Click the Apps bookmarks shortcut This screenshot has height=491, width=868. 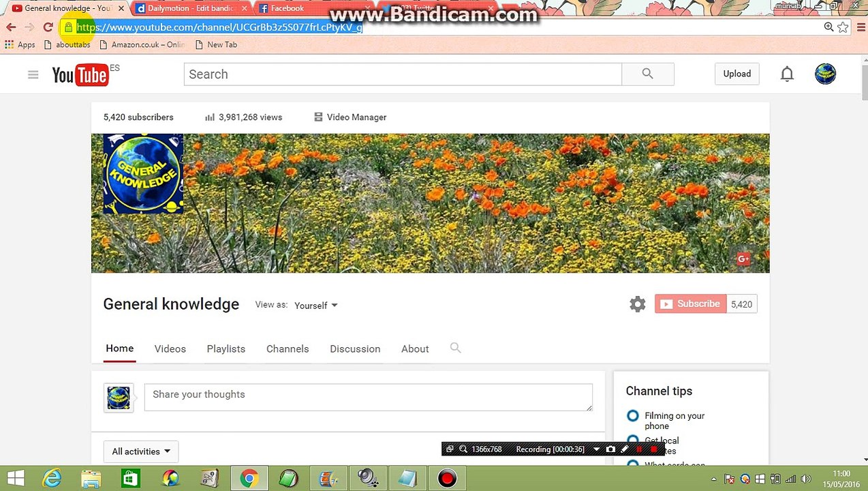pos(20,44)
